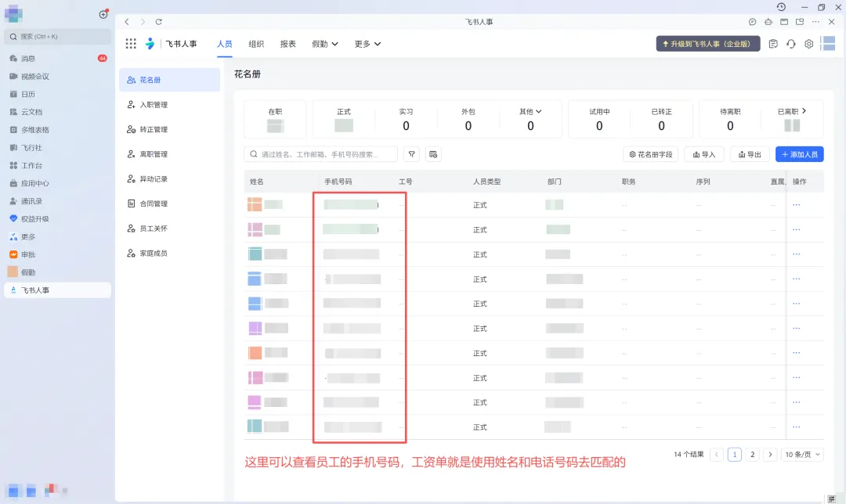Open the headset support icon

coord(790,44)
